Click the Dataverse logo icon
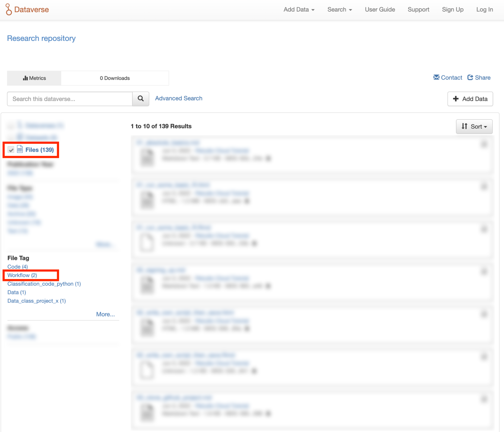Screen dimensions: 504x432 9,10
